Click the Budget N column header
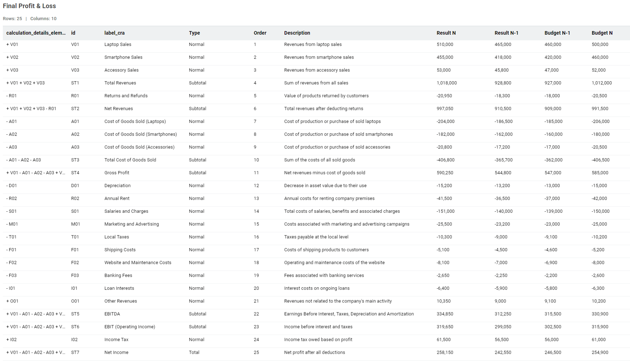Image resolution: width=630 pixels, height=364 pixels. pos(602,33)
